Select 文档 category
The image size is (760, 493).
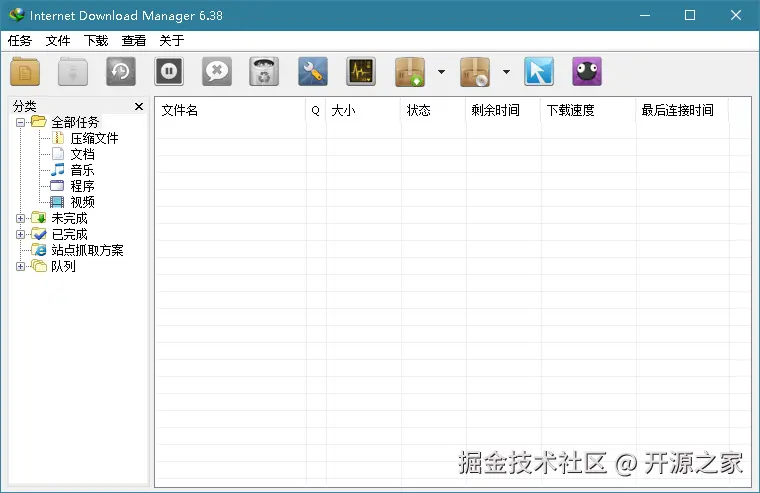pyautogui.click(x=82, y=154)
